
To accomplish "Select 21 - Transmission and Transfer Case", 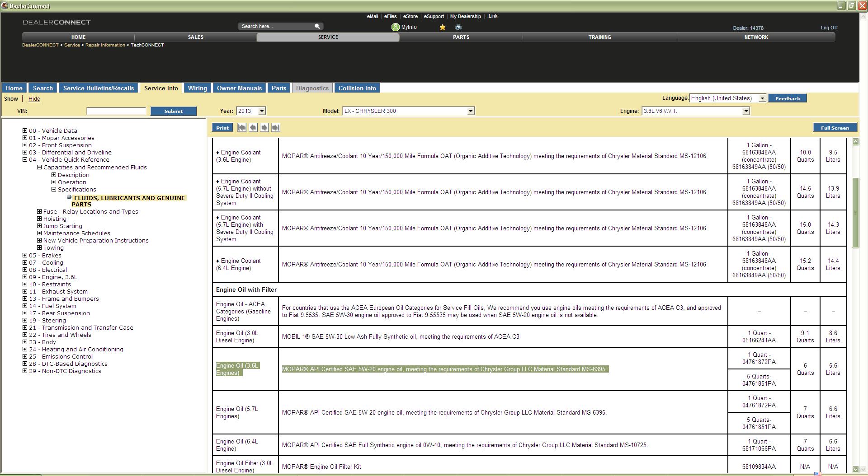I will pos(81,327).
